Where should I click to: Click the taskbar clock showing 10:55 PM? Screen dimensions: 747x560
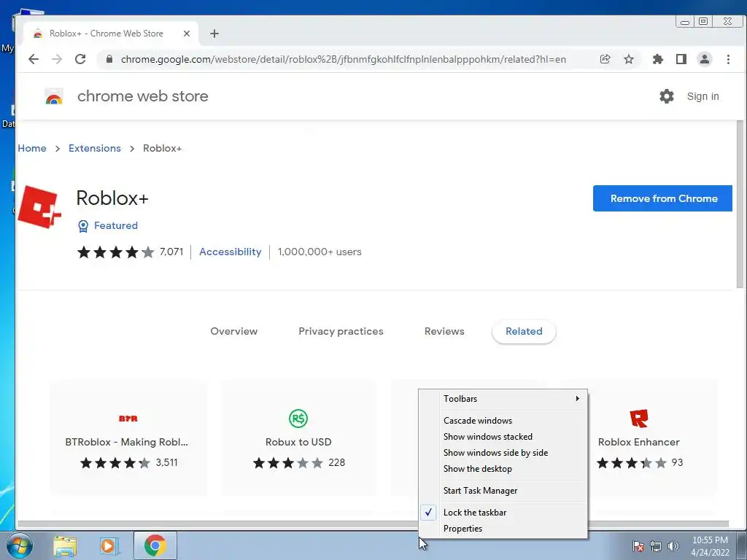click(x=710, y=546)
